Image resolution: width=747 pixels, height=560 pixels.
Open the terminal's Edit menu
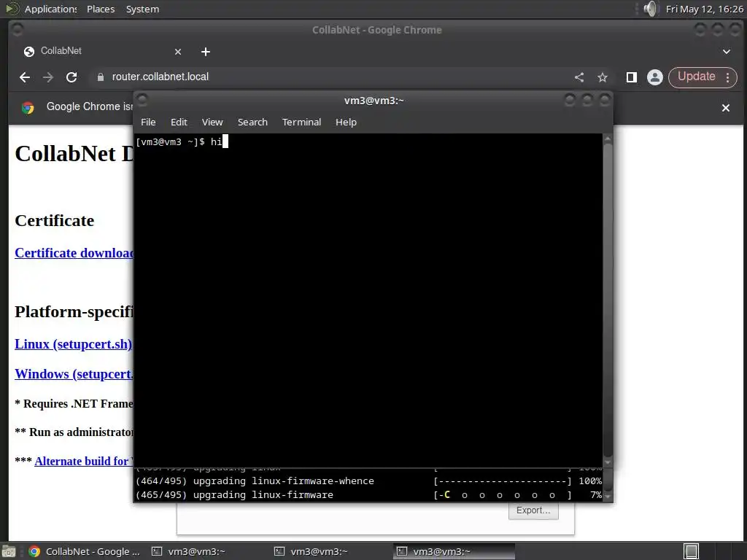(179, 122)
